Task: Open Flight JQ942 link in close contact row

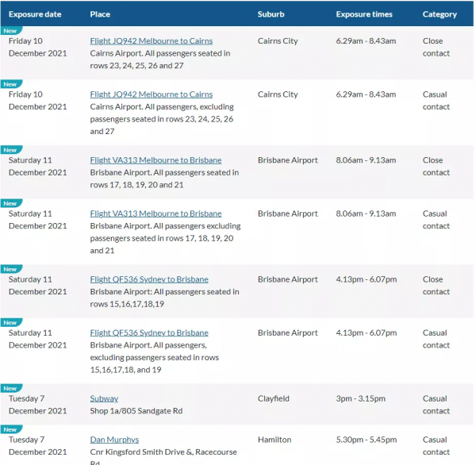Action: click(152, 41)
